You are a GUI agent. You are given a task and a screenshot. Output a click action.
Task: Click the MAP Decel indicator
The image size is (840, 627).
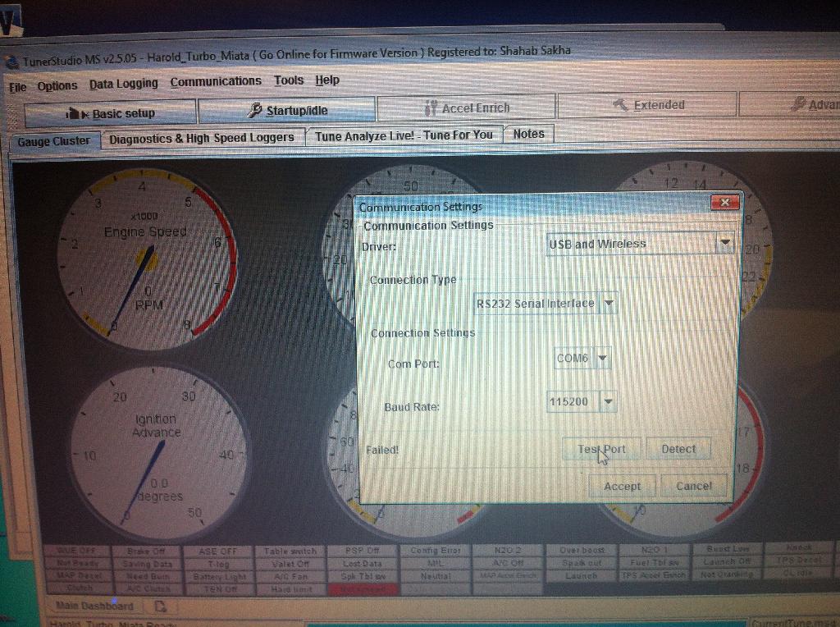pyautogui.click(x=78, y=576)
